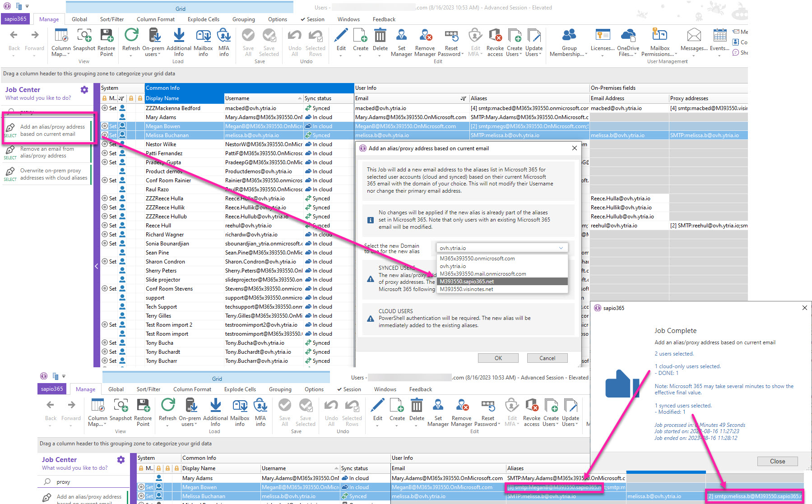
Task: Click Username column header in top grid
Action: tap(264, 98)
